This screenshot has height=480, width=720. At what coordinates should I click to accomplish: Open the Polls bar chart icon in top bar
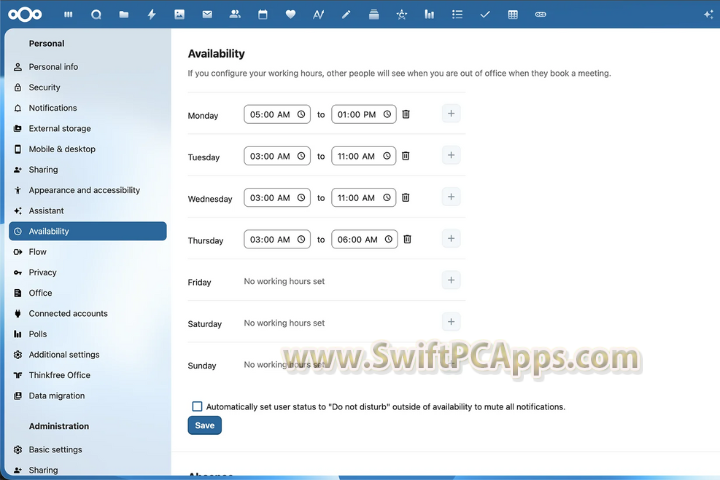pyautogui.click(x=429, y=15)
